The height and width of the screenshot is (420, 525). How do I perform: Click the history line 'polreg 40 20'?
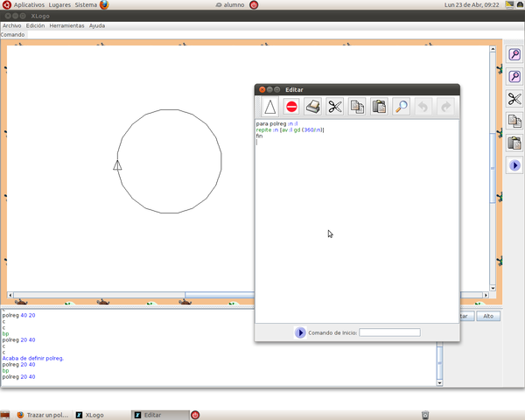(18, 315)
